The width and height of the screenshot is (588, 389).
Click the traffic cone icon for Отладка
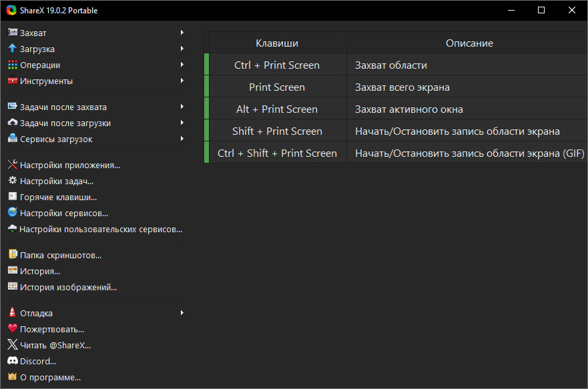click(12, 313)
